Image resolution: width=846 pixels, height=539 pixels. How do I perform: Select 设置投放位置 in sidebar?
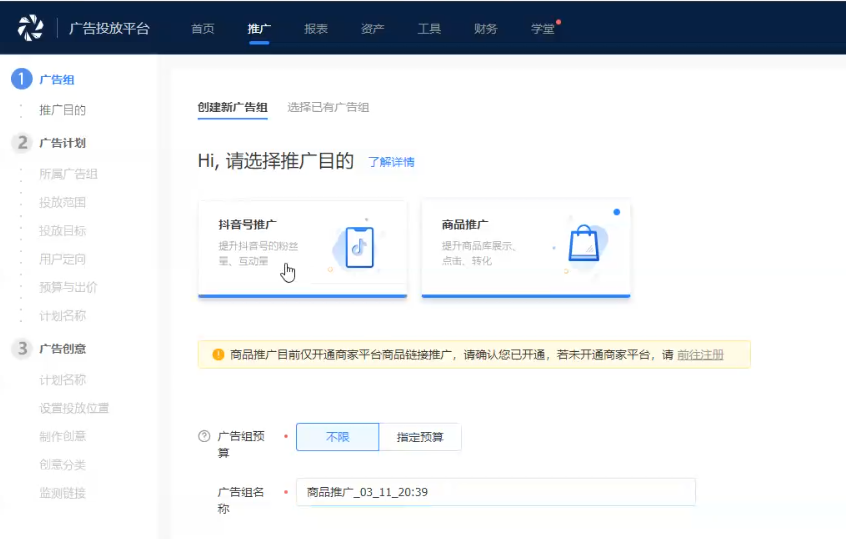(74, 408)
